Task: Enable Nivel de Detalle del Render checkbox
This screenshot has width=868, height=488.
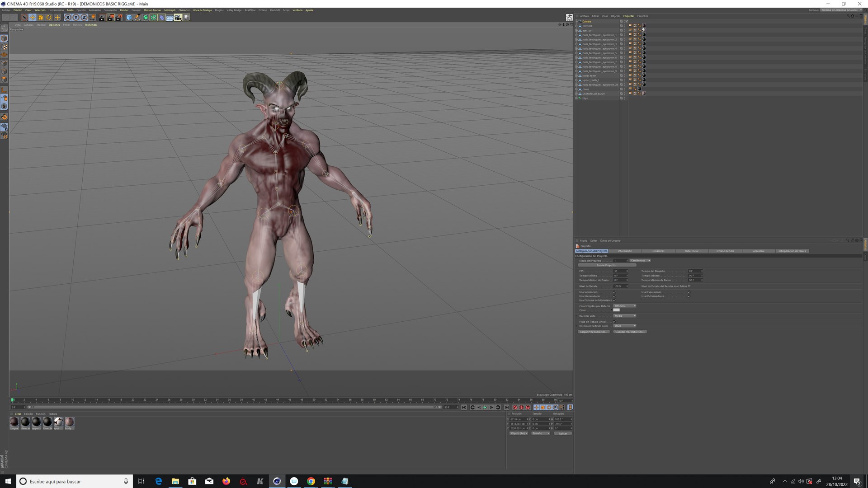Action: tap(689, 286)
